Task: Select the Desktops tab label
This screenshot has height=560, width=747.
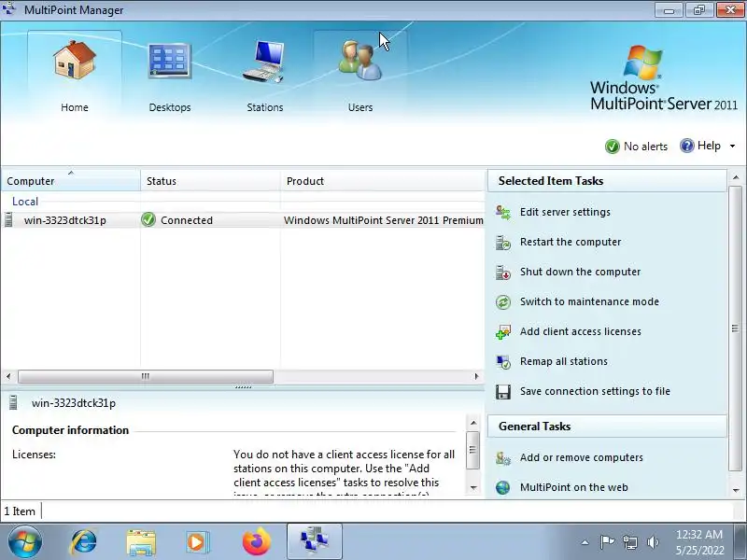Action: pyautogui.click(x=170, y=107)
